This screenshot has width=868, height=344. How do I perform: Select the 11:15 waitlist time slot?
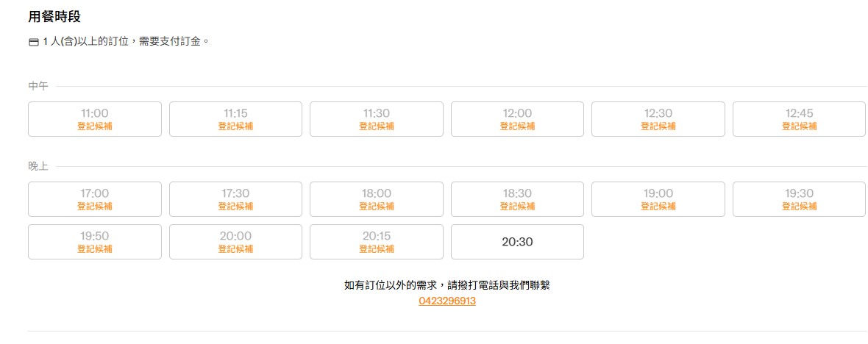click(x=235, y=119)
